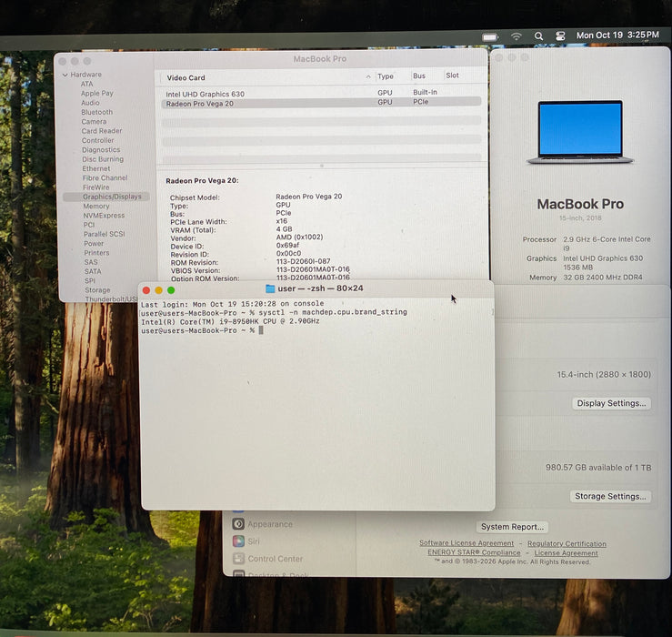672x637 pixels.
Task: Open System Report button
Action: click(512, 527)
